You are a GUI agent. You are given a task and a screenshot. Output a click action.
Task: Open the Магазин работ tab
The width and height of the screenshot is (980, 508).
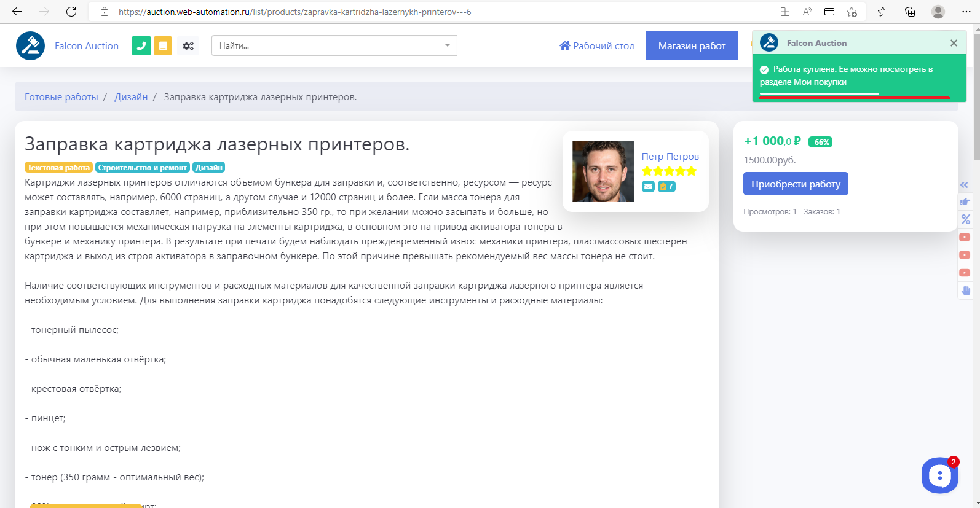coord(692,46)
